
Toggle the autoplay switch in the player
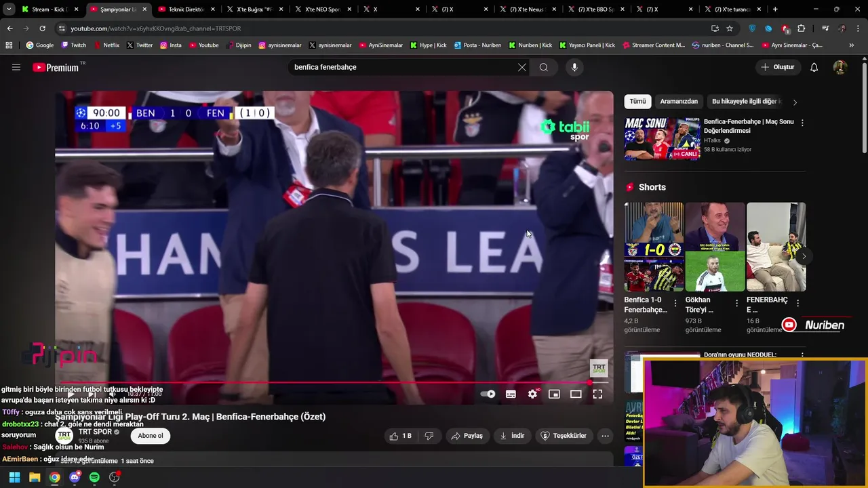point(488,394)
